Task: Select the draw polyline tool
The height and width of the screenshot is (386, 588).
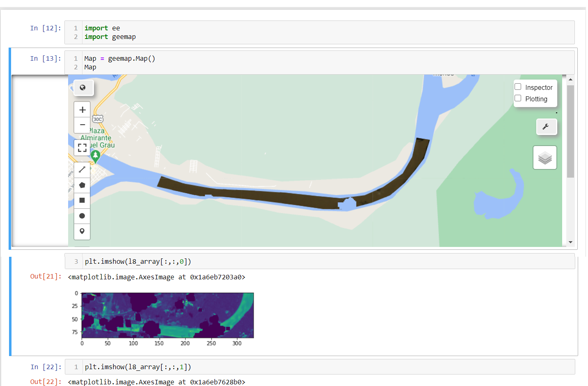Action: (82, 169)
